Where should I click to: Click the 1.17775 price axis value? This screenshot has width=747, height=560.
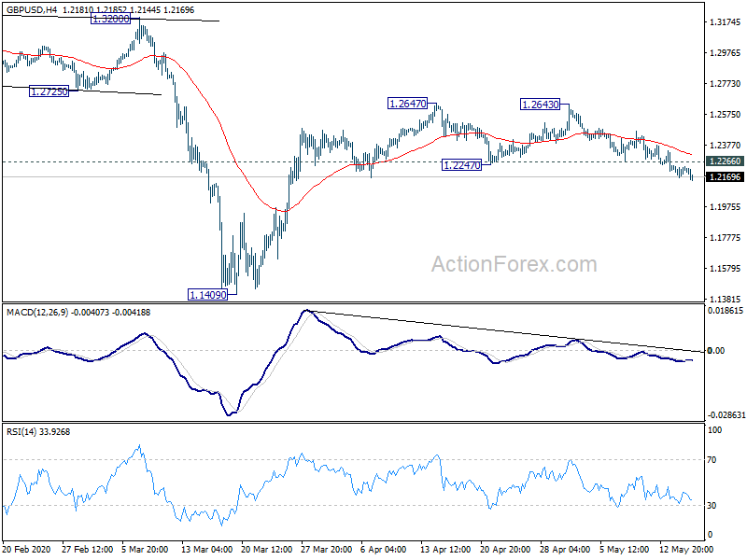click(x=726, y=238)
